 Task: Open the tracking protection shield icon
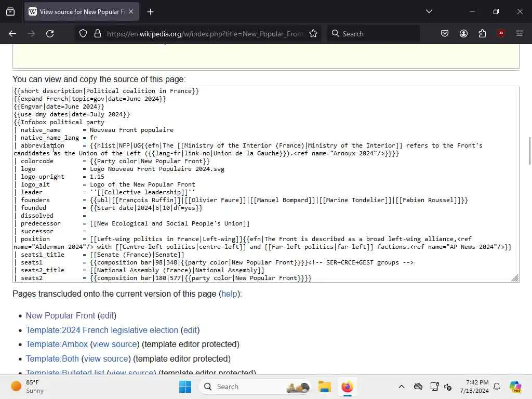coord(83,34)
